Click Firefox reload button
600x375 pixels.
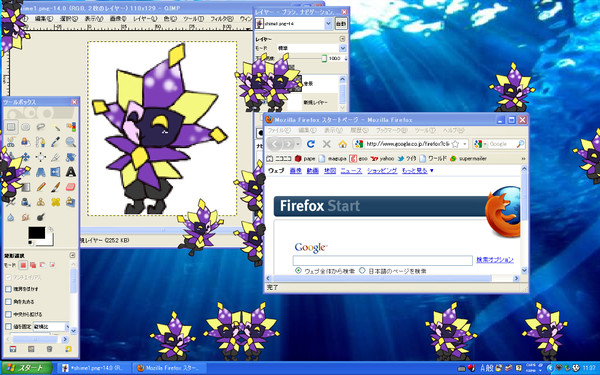tap(311, 144)
